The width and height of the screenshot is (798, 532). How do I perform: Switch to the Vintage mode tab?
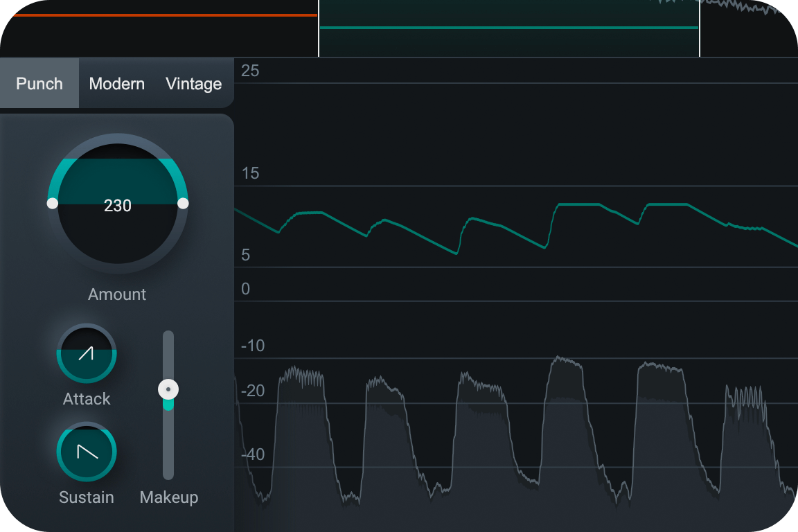tap(193, 84)
